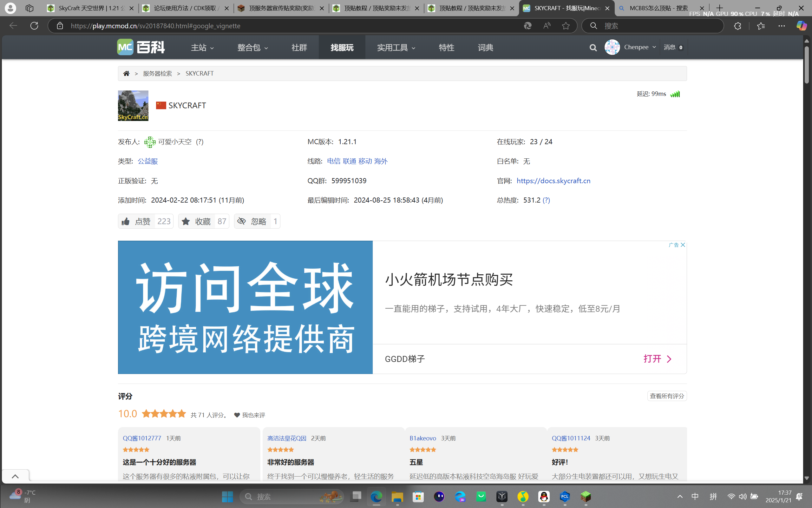Click the 海外 line link
The width and height of the screenshot is (812, 508).
coord(381,161)
